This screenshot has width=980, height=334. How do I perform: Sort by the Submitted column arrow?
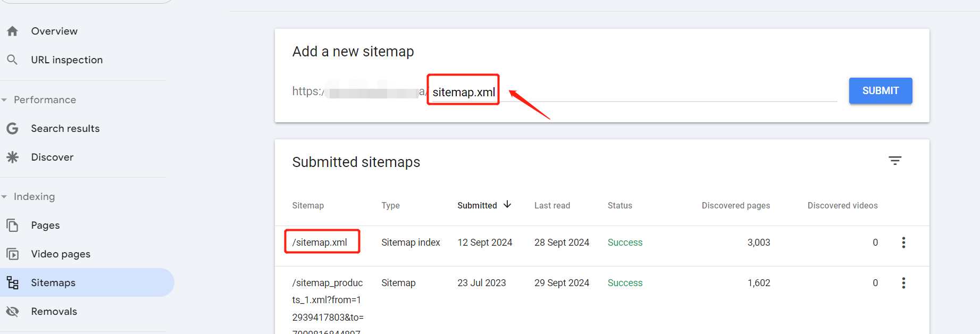coord(507,205)
